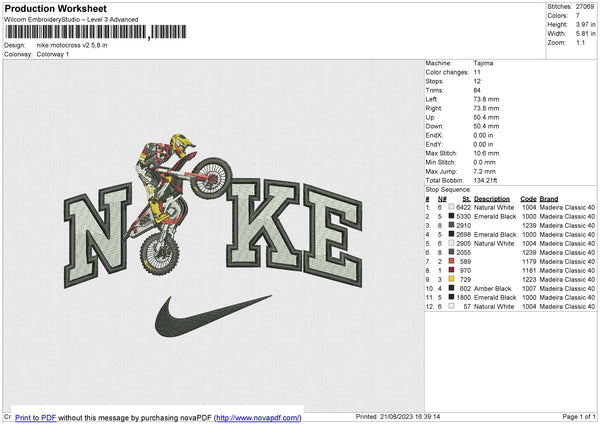Click the Machine value Tajima

pyautogui.click(x=483, y=63)
